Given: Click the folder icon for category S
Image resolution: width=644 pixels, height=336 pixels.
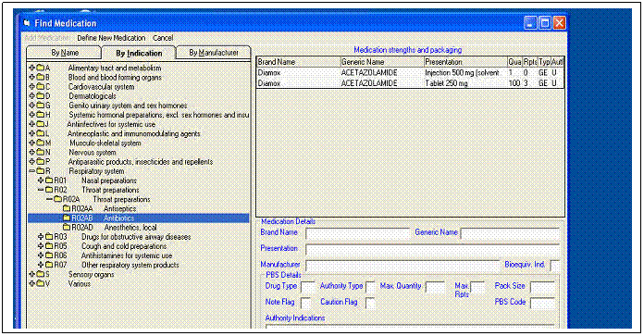Looking at the screenshot, I should [41, 274].
